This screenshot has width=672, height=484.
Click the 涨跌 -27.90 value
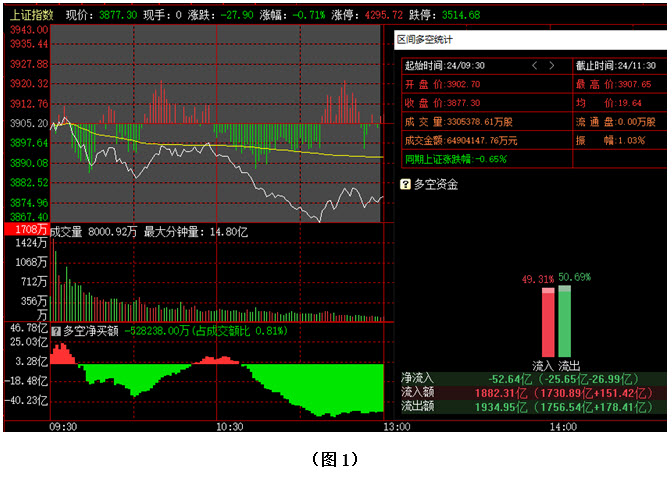237,15
